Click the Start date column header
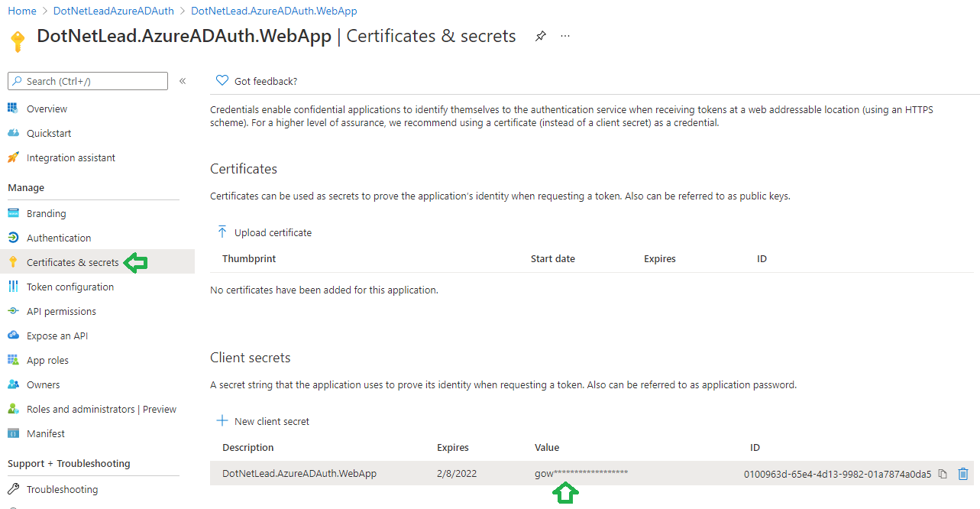The width and height of the screenshot is (980, 509). (x=553, y=259)
